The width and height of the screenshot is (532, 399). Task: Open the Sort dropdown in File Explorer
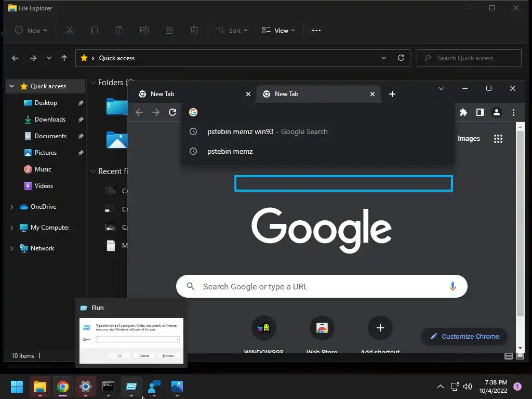point(232,31)
